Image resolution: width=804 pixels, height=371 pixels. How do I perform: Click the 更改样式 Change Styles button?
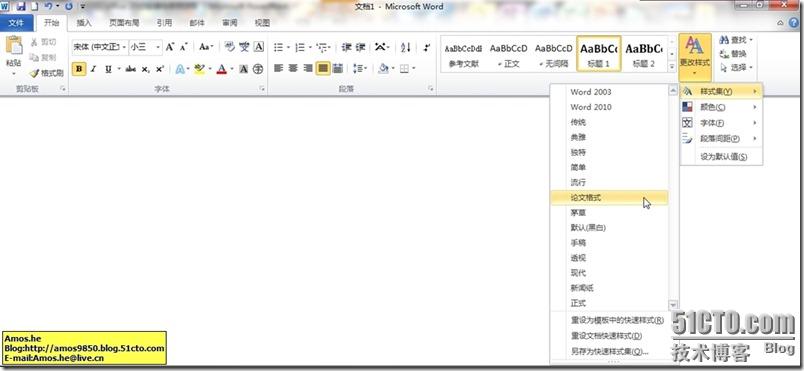click(695, 56)
